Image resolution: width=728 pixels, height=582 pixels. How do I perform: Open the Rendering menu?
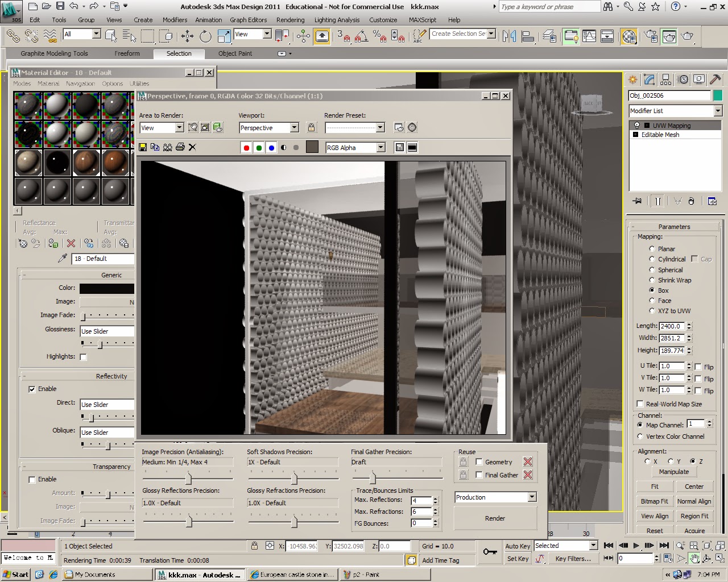(x=291, y=20)
